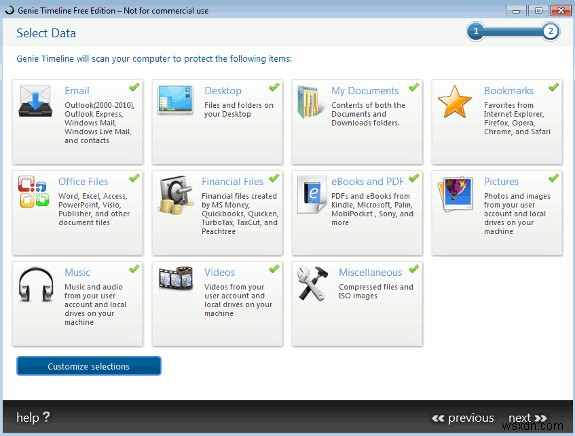Screen dimensions: 575x436
Task: Go back with the previous button
Action: coord(463,418)
